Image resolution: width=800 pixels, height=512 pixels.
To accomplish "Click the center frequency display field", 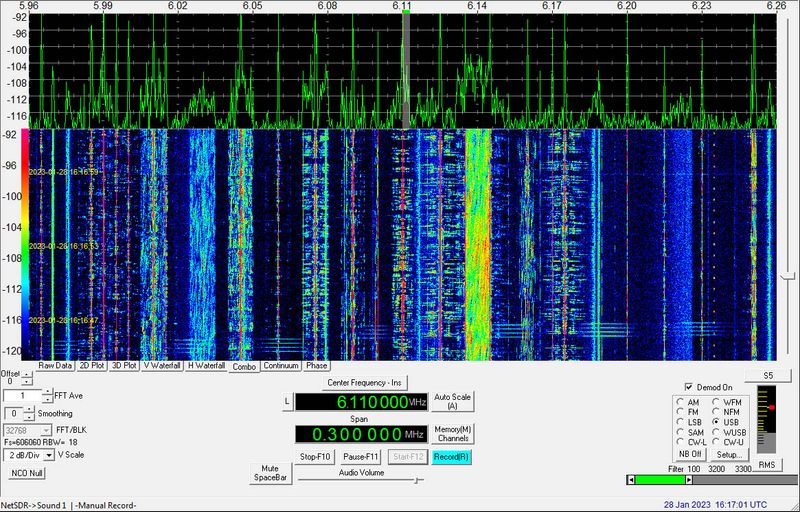I will coord(361,402).
